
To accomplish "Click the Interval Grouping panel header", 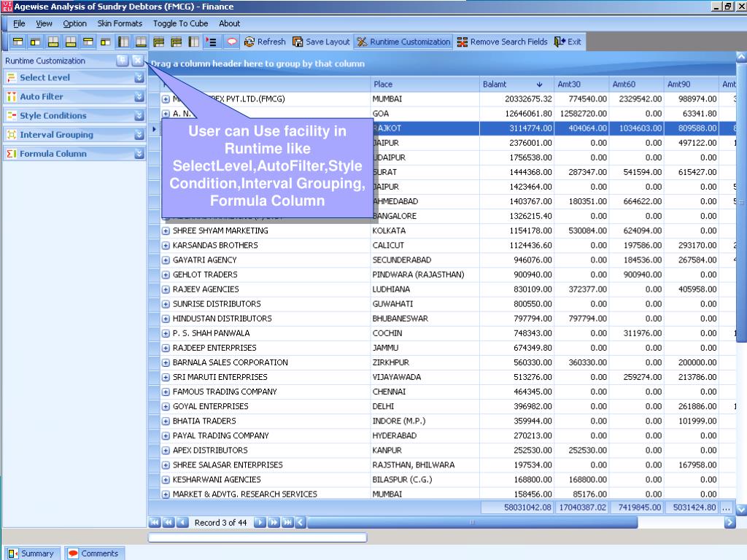I will coord(74,135).
